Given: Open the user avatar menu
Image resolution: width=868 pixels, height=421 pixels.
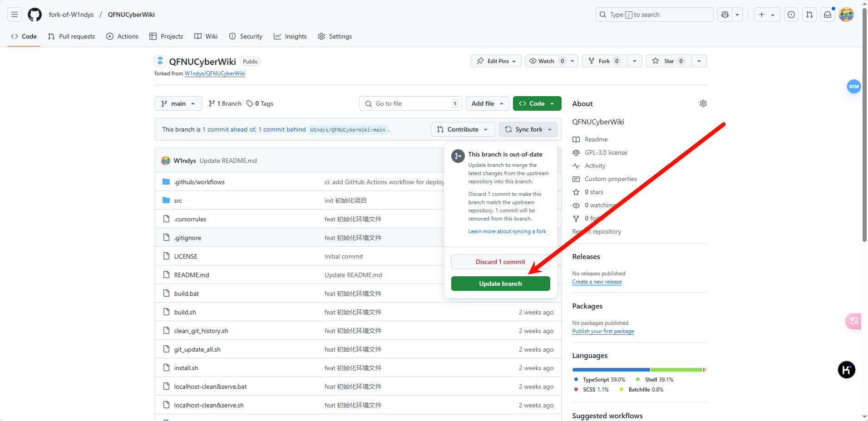Looking at the screenshot, I should [x=846, y=15].
